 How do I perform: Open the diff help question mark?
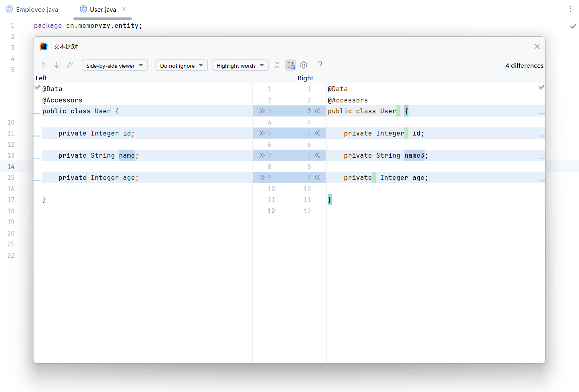320,65
